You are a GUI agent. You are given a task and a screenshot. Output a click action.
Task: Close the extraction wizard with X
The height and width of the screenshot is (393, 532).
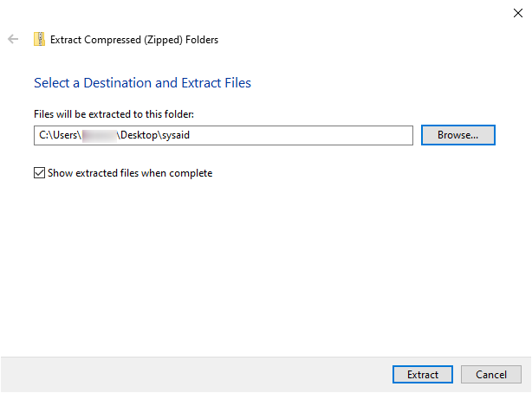point(518,13)
